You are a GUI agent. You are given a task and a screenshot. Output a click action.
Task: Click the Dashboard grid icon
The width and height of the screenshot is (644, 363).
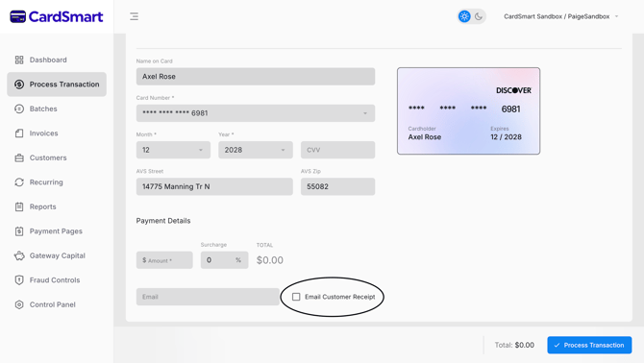(19, 60)
